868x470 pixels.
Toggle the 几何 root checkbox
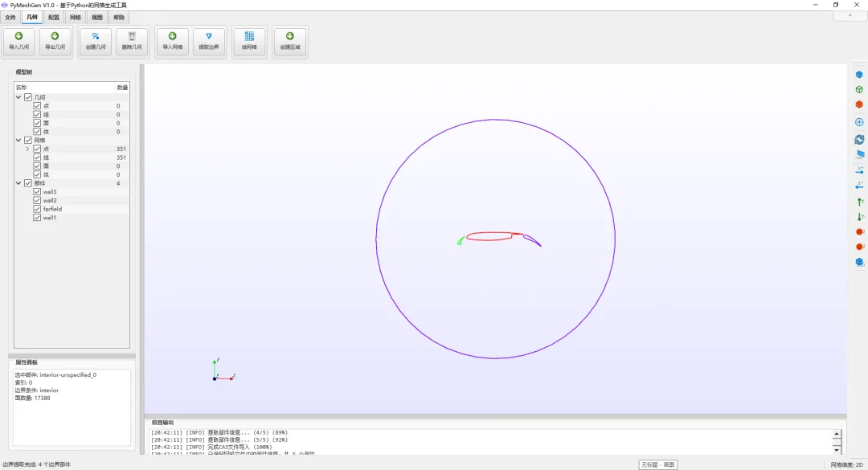[x=27, y=97]
